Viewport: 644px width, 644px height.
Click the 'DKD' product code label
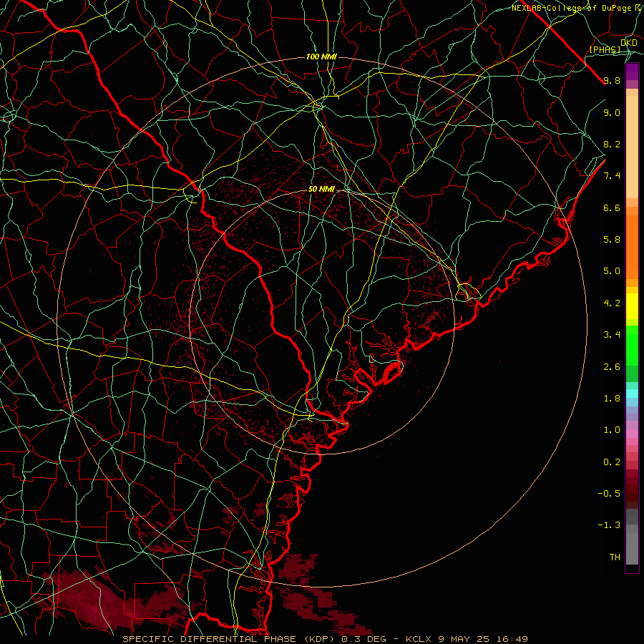point(629,43)
